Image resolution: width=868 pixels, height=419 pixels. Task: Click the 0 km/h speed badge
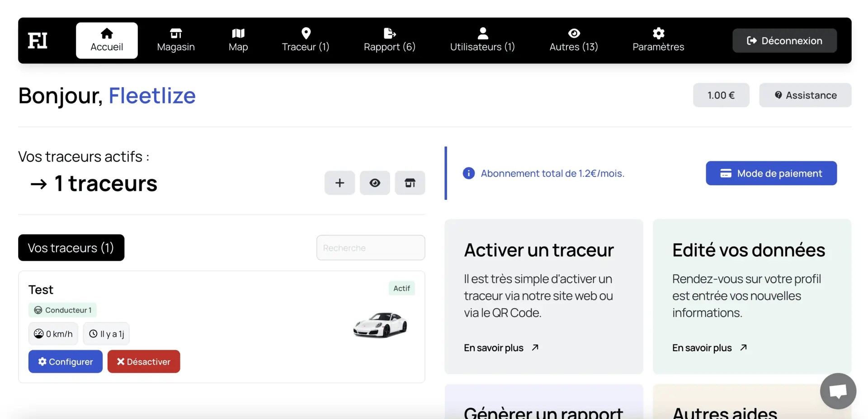click(53, 334)
